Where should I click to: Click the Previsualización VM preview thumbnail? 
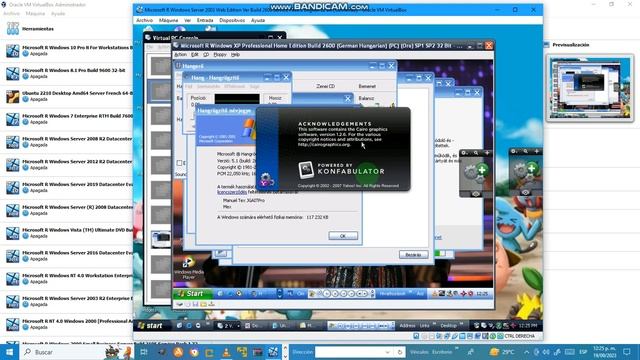[590, 88]
